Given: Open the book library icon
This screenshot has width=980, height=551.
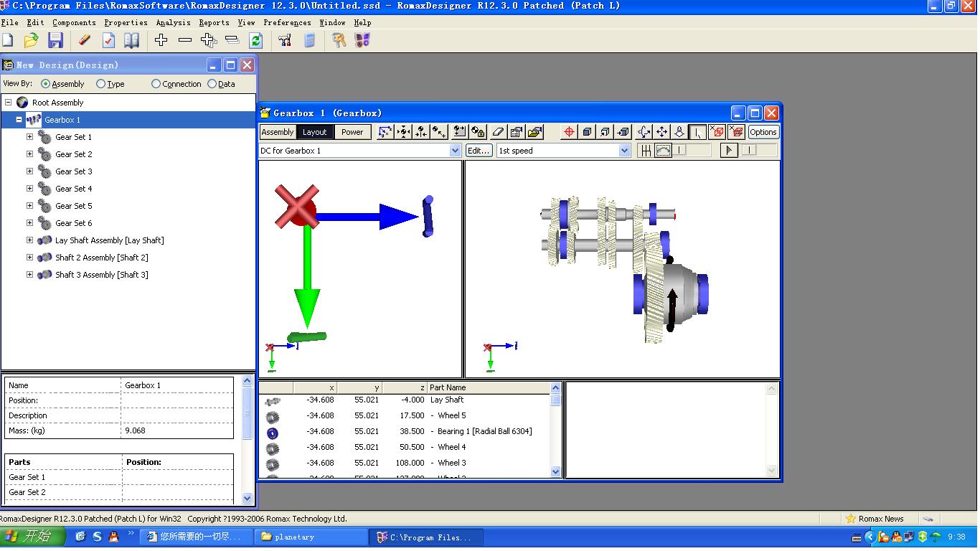Looking at the screenshot, I should pyautogui.click(x=132, y=41).
